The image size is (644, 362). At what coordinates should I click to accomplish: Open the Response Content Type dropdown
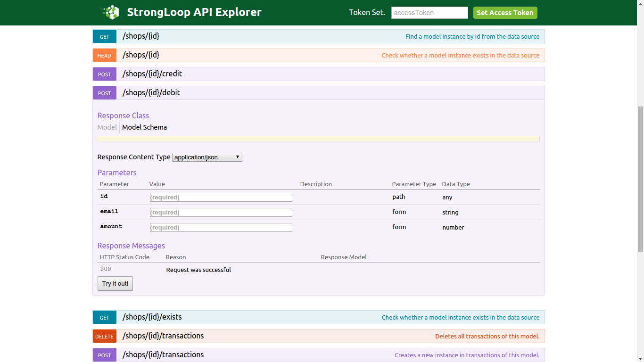(x=207, y=157)
